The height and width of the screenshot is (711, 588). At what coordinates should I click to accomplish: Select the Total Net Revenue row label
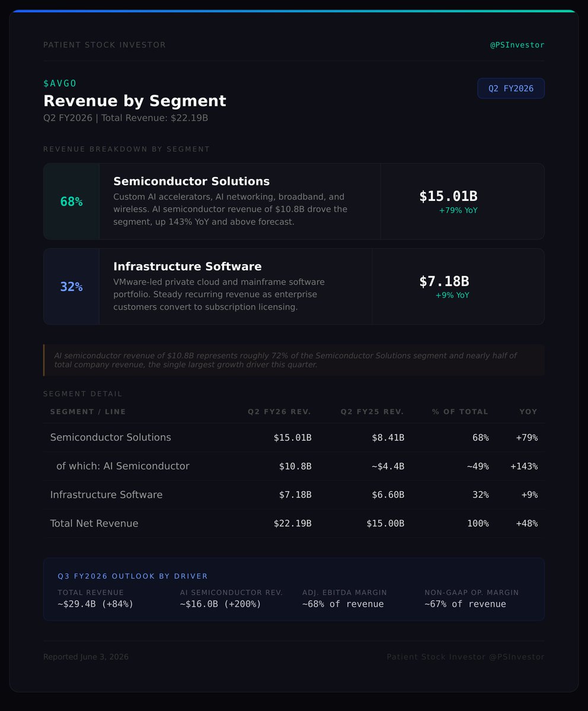coord(94,523)
